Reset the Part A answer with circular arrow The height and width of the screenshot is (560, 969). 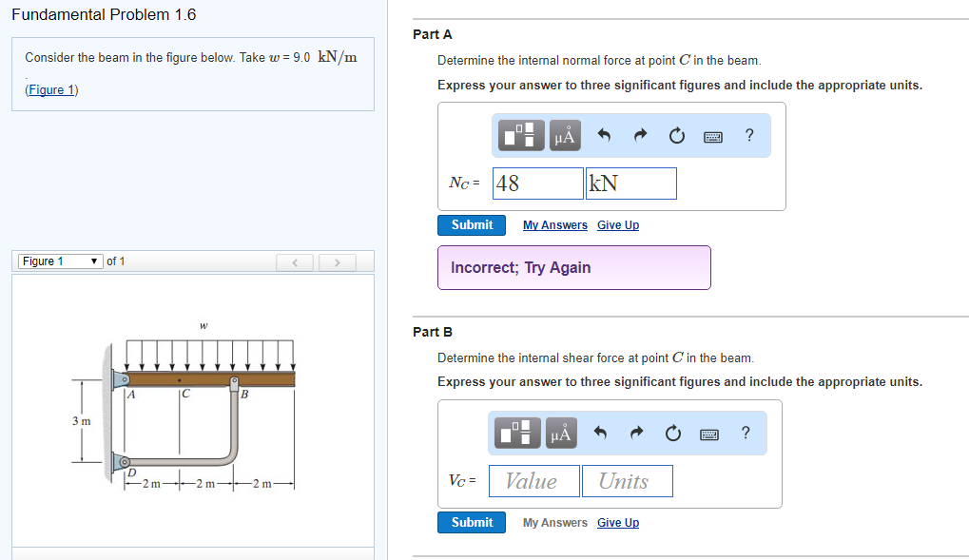(x=675, y=135)
